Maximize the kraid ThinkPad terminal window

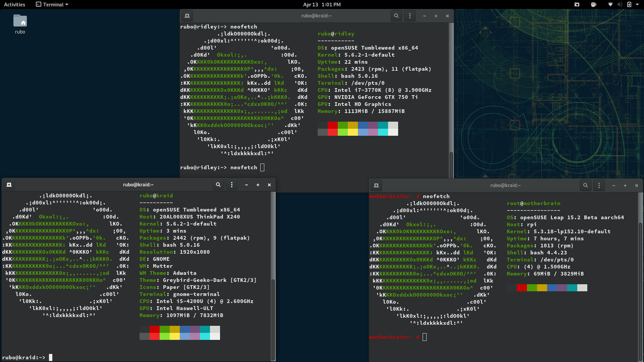pyautogui.click(x=258, y=185)
